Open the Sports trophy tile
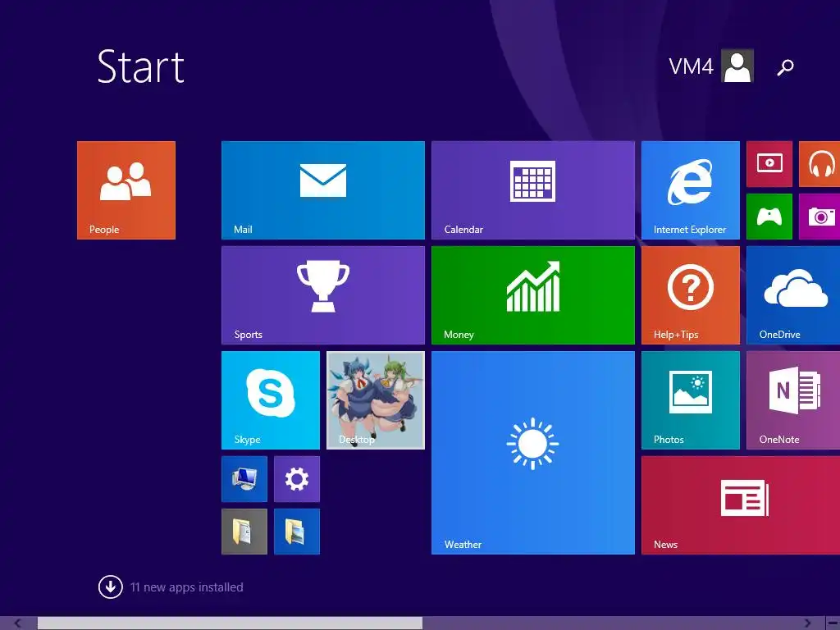Screen dimensions: 840x630 [323, 295]
